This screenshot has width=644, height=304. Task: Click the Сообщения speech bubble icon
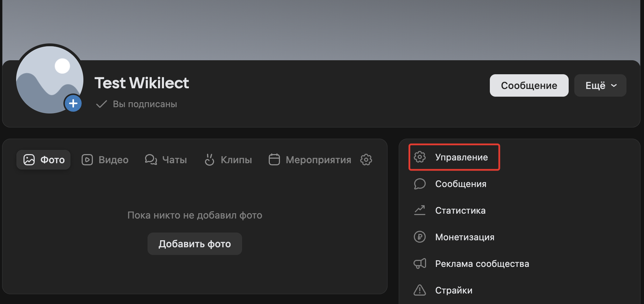(x=419, y=184)
